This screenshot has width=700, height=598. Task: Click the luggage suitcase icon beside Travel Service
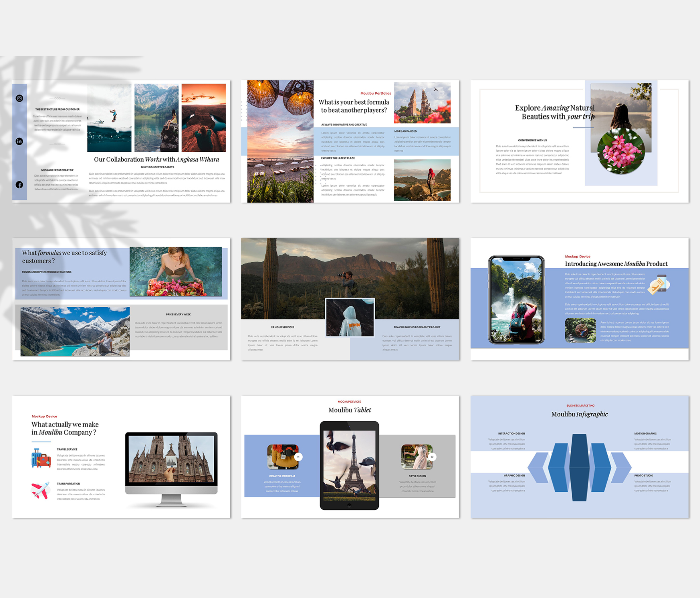[41, 458]
